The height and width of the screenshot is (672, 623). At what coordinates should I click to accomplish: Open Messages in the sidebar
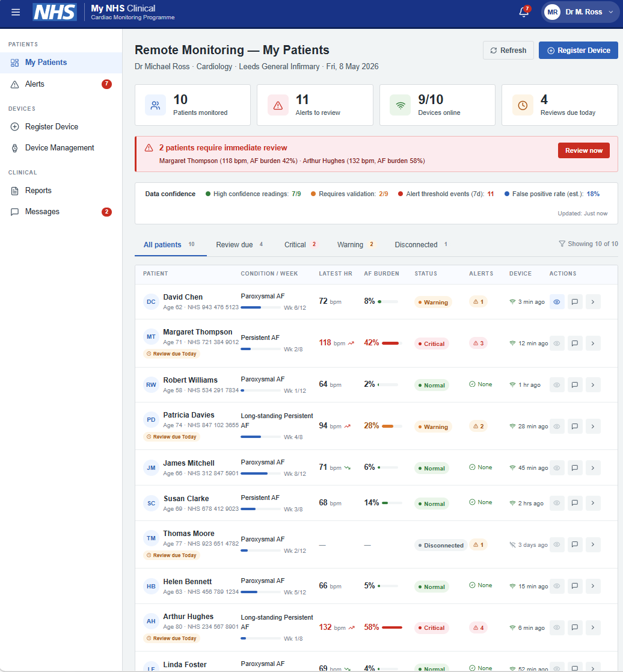pos(61,212)
